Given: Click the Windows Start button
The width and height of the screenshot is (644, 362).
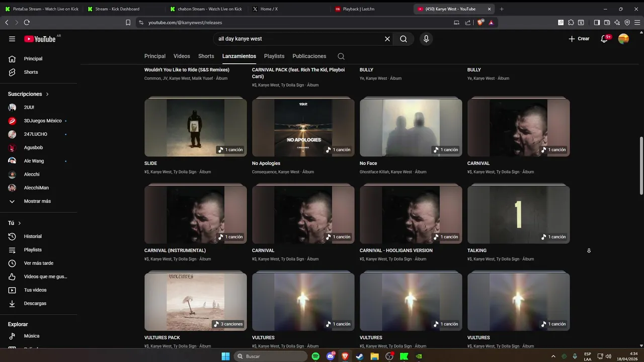Looking at the screenshot, I should coord(225,356).
